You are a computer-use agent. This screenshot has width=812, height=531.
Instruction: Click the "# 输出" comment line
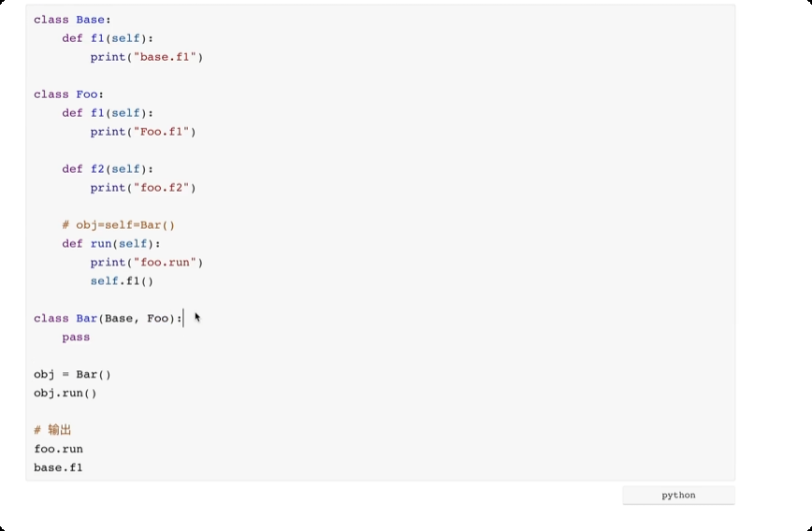[x=52, y=430]
